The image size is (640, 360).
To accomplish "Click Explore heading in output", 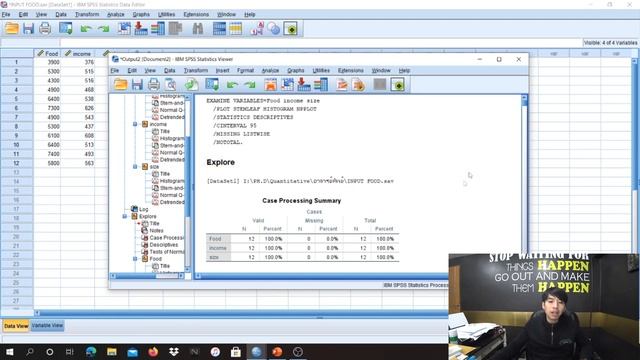I will [220, 162].
